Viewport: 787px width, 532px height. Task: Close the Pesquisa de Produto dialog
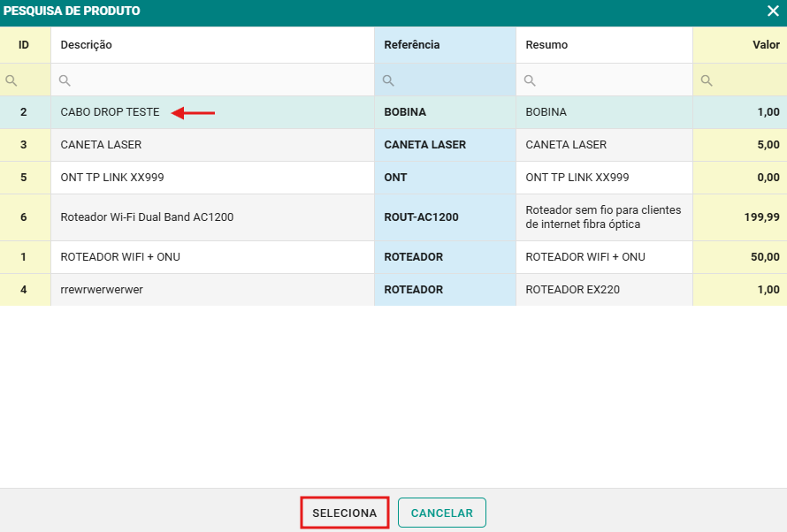(x=772, y=11)
